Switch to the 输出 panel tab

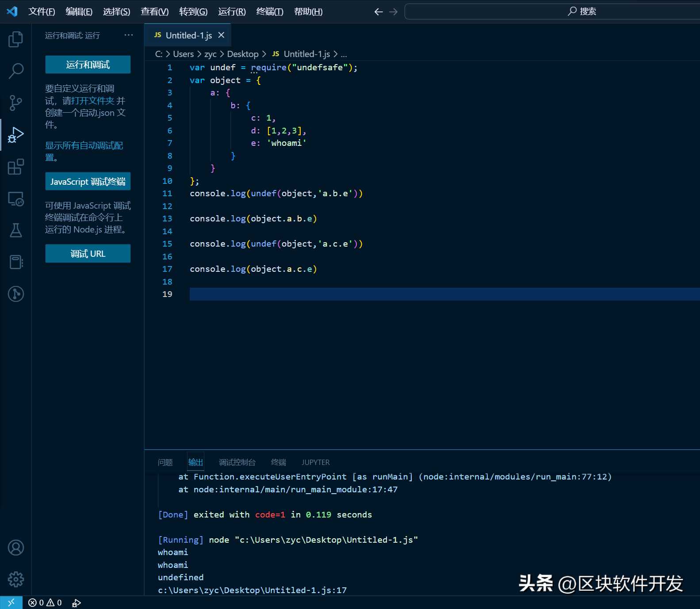click(195, 462)
